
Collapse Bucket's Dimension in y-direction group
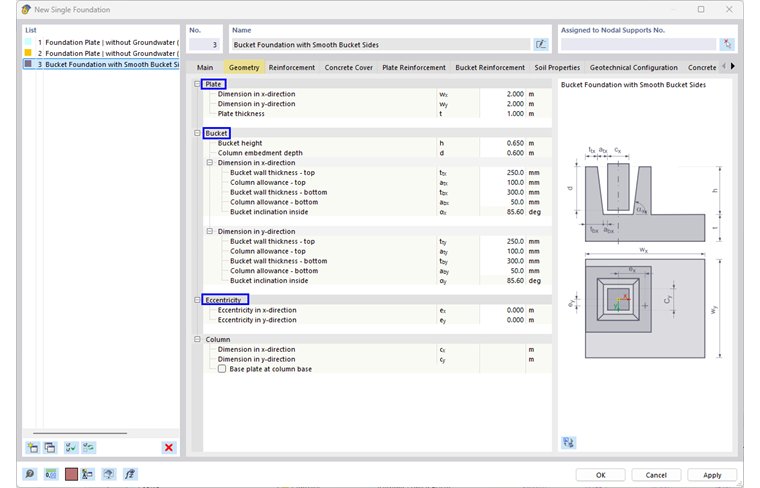[210, 231]
